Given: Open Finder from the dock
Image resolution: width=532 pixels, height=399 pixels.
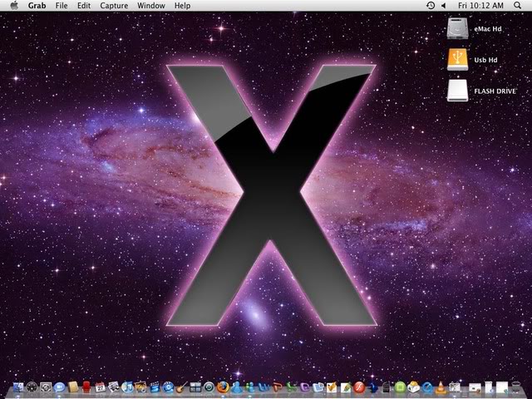Looking at the screenshot, I should point(18,387).
